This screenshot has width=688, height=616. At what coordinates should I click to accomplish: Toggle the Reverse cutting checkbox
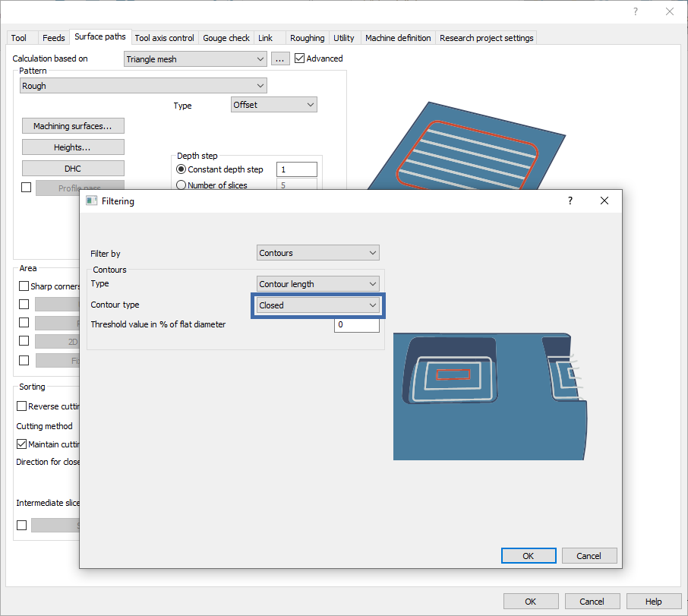pyautogui.click(x=21, y=406)
